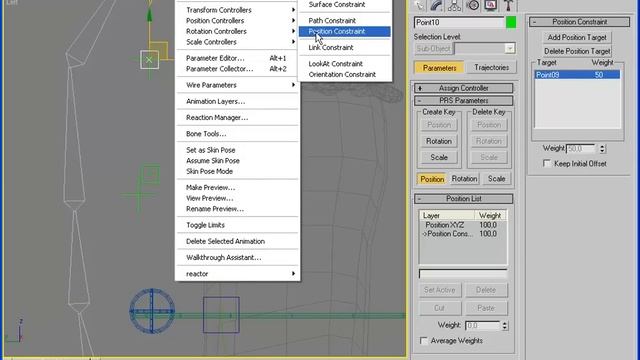Screen dimensions: 640x360
Task: Click the Set Active button
Action: (440, 290)
